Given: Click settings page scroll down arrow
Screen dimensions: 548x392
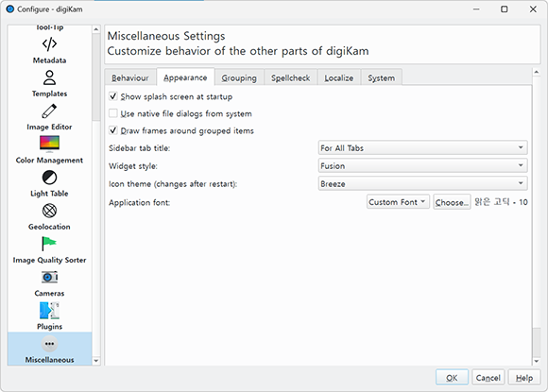Looking at the screenshot, I should pyautogui.click(x=537, y=361).
